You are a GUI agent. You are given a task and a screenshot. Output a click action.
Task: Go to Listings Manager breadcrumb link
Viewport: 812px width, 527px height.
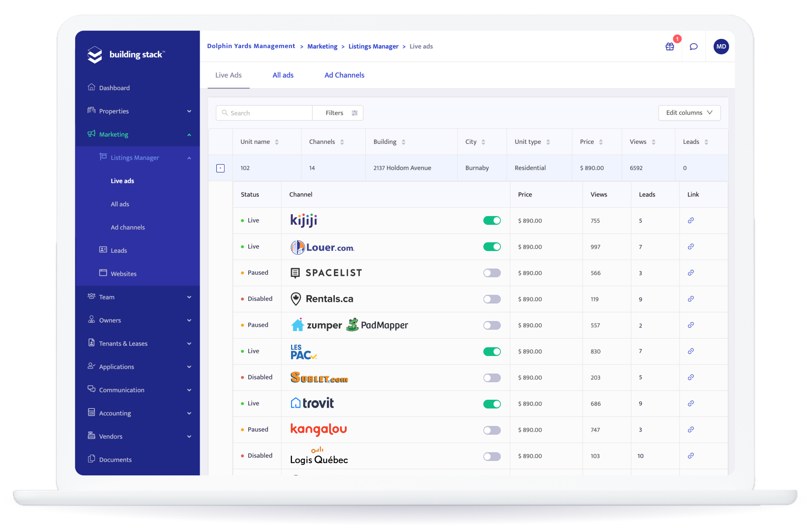coord(374,46)
